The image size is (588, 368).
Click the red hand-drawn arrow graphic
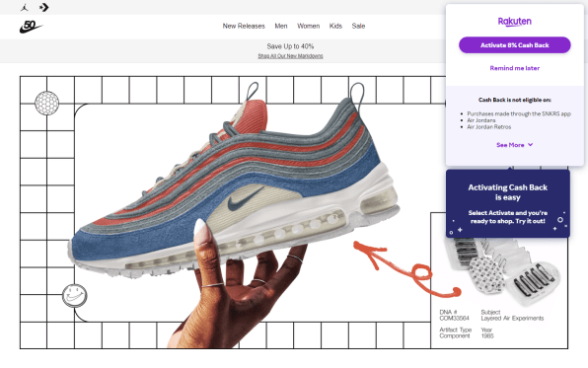(406, 269)
